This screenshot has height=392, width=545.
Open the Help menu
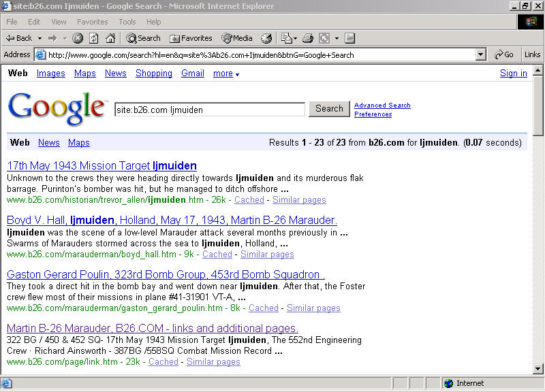(154, 22)
